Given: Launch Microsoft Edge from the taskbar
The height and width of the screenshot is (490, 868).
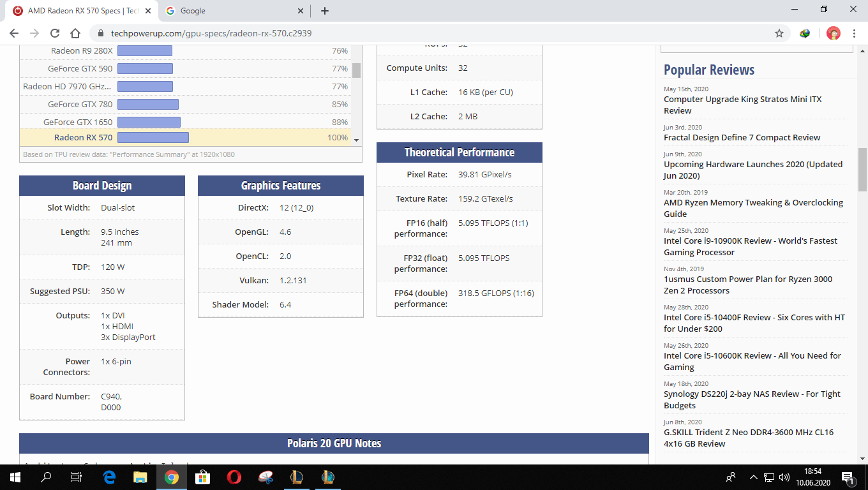Looking at the screenshot, I should (109, 477).
